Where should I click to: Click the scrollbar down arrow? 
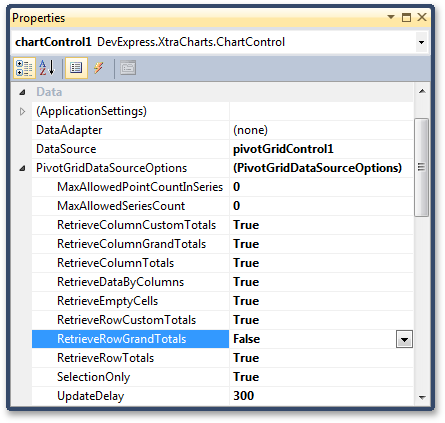click(422, 397)
